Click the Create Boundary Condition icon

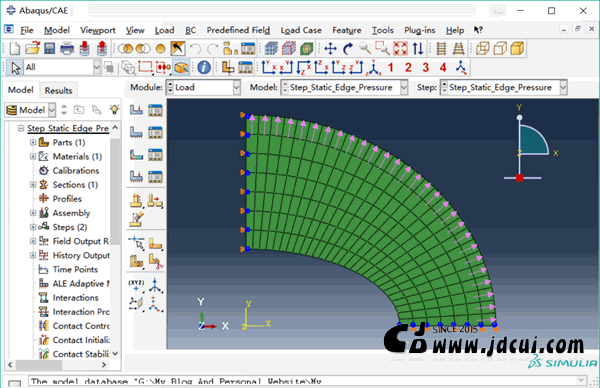136,132
